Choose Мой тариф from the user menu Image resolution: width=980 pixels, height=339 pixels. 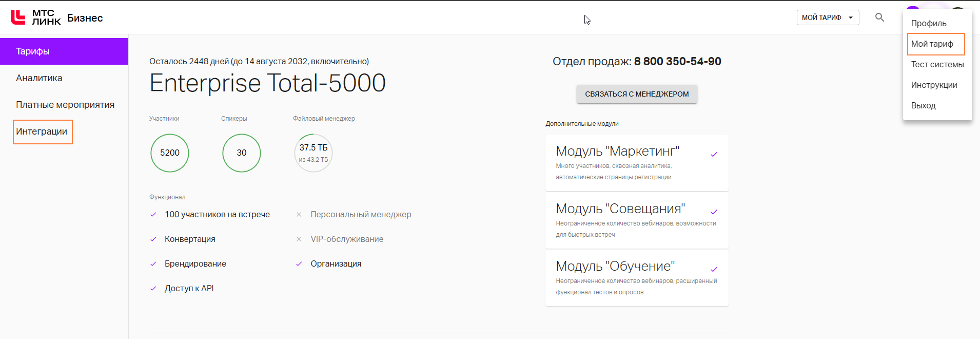pos(932,44)
